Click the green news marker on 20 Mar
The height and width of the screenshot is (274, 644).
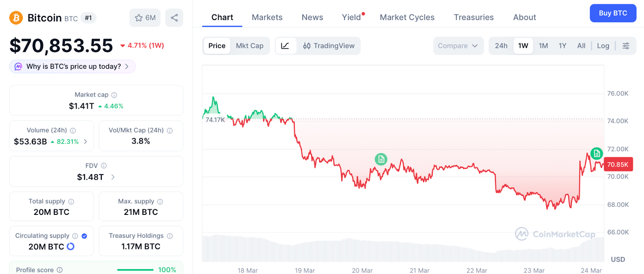381,159
